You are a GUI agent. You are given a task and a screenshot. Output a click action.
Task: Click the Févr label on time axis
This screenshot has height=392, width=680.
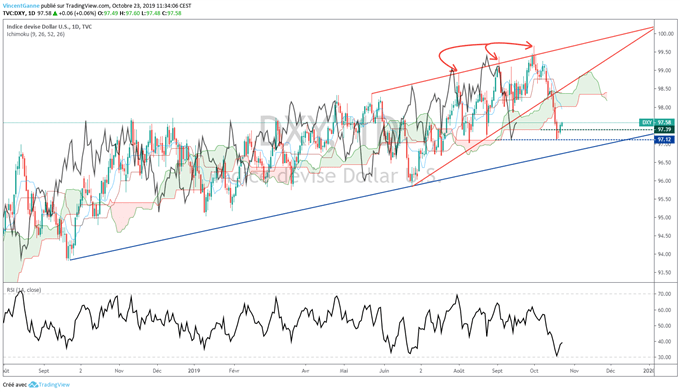click(234, 371)
